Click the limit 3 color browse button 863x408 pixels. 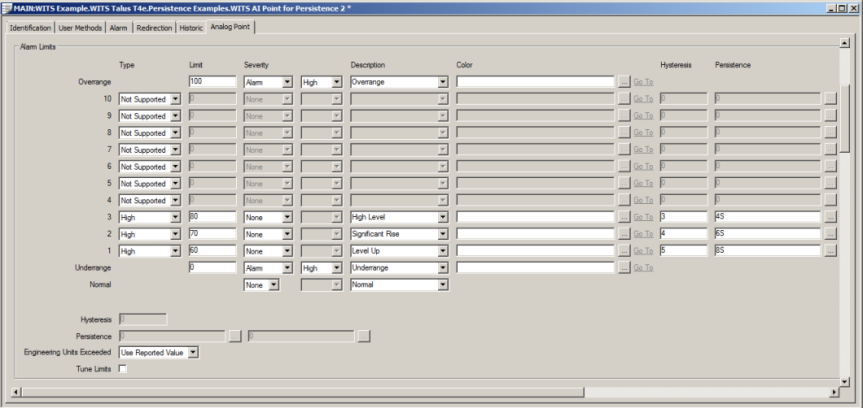(x=624, y=217)
